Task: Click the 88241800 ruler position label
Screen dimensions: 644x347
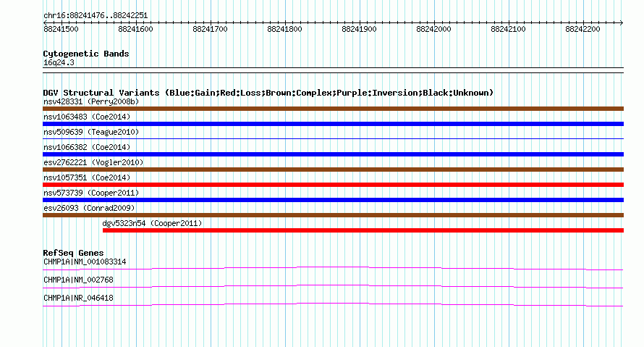Action: [284, 29]
